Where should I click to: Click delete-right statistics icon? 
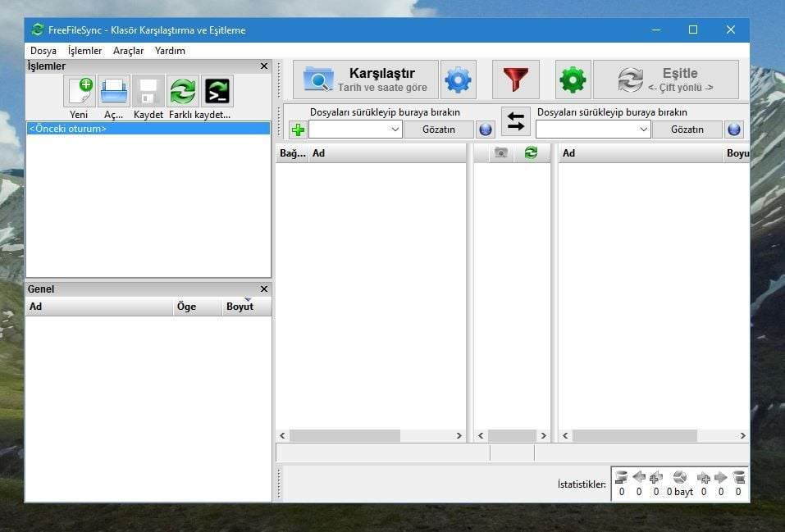(739, 477)
